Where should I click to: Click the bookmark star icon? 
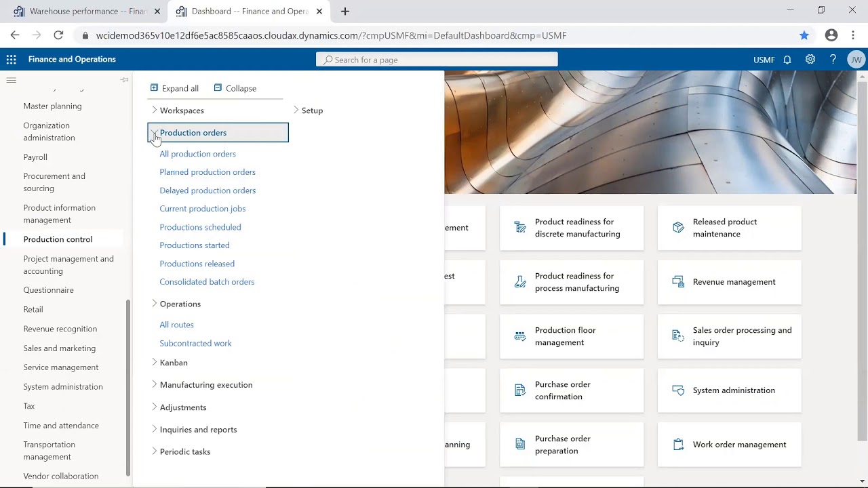(804, 35)
